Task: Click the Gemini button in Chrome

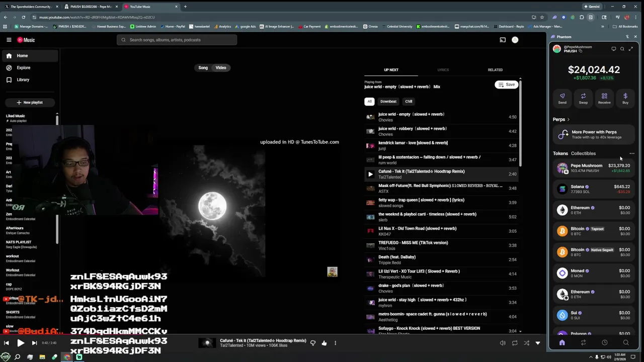Action: point(592,7)
